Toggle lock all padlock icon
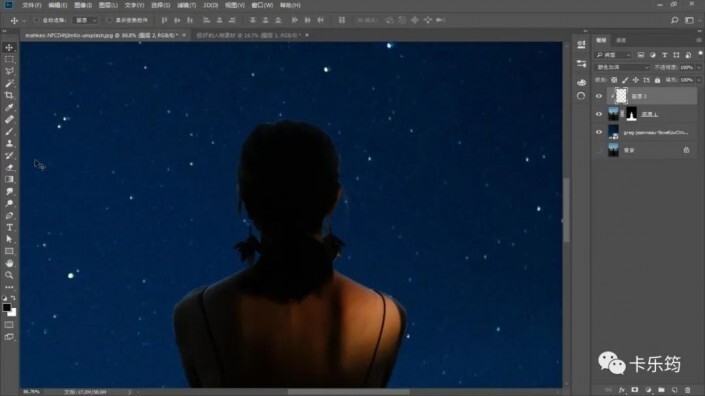The height and width of the screenshot is (396, 705). point(657,80)
